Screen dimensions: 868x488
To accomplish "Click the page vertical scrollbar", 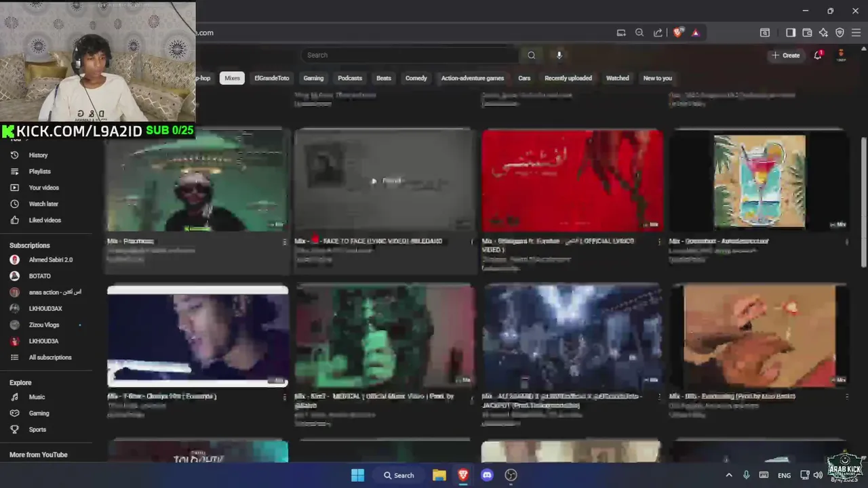I will tap(863, 203).
